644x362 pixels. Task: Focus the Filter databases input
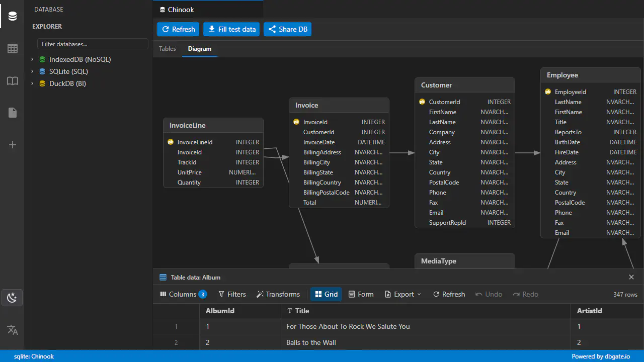pyautogui.click(x=93, y=44)
